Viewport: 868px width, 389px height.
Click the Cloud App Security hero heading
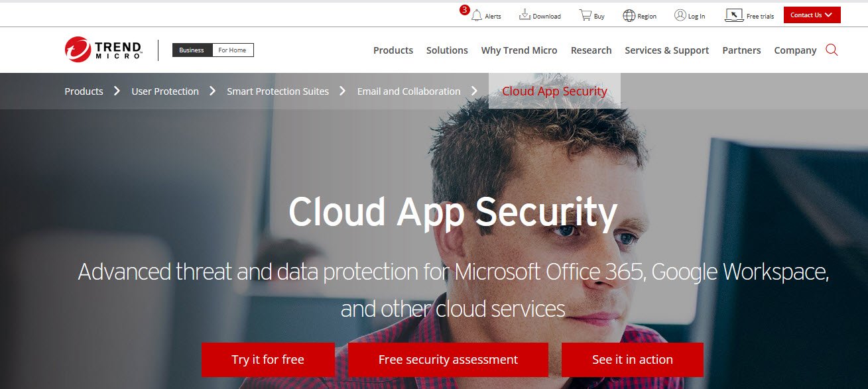[453, 212]
